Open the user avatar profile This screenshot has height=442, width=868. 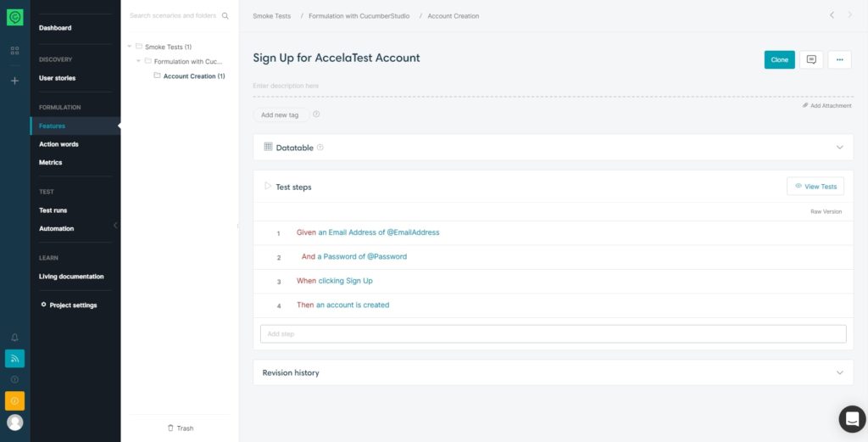click(x=15, y=422)
